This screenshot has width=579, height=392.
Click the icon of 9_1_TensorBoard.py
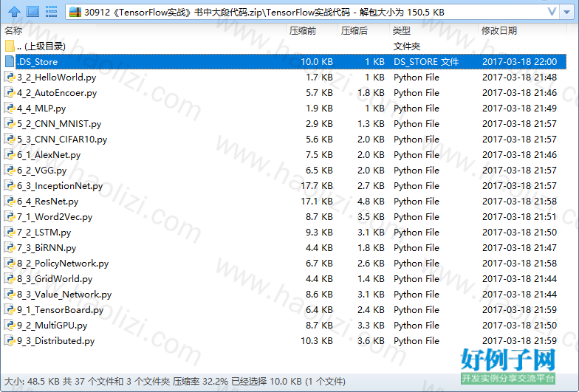tap(9, 310)
